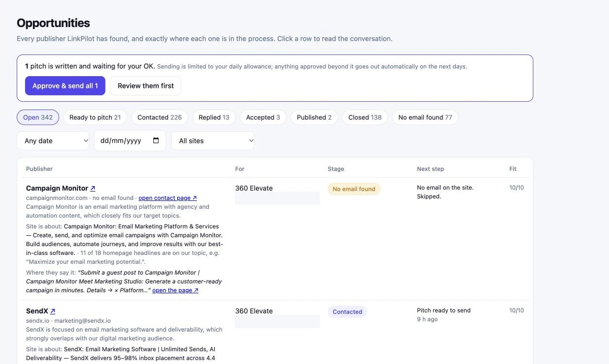
Task: Click the 10/10 fit score for SendX
Action: pyautogui.click(x=517, y=310)
